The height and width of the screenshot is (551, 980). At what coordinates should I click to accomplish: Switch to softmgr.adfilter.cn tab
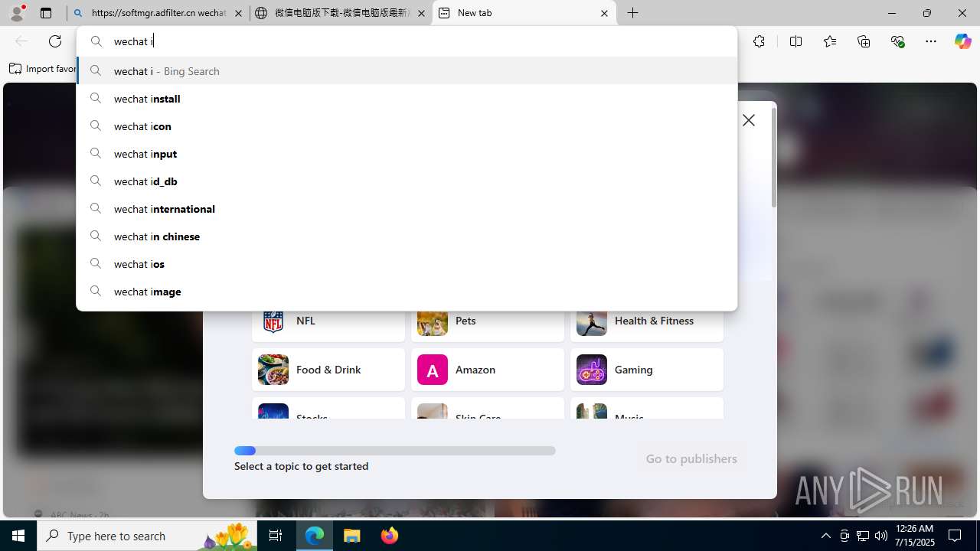(x=158, y=13)
